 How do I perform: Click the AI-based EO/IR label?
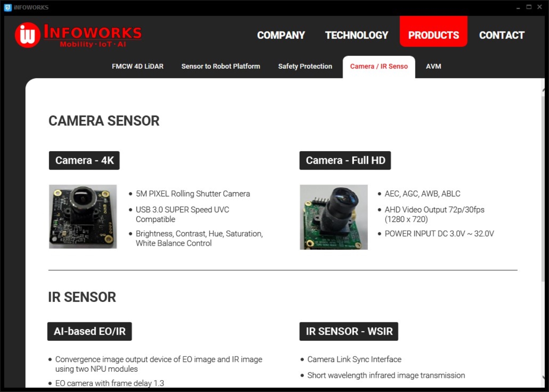coord(90,331)
